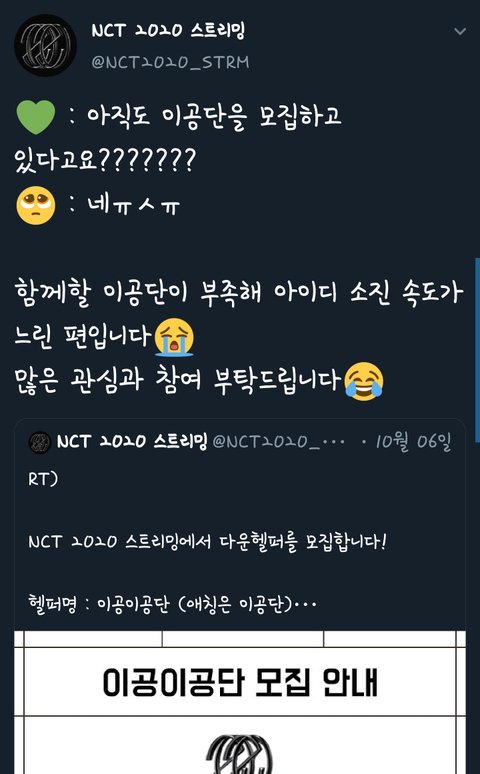Select the line 많은 관심과 참여 부탁드립니다
480x774 pixels.
click(x=178, y=382)
